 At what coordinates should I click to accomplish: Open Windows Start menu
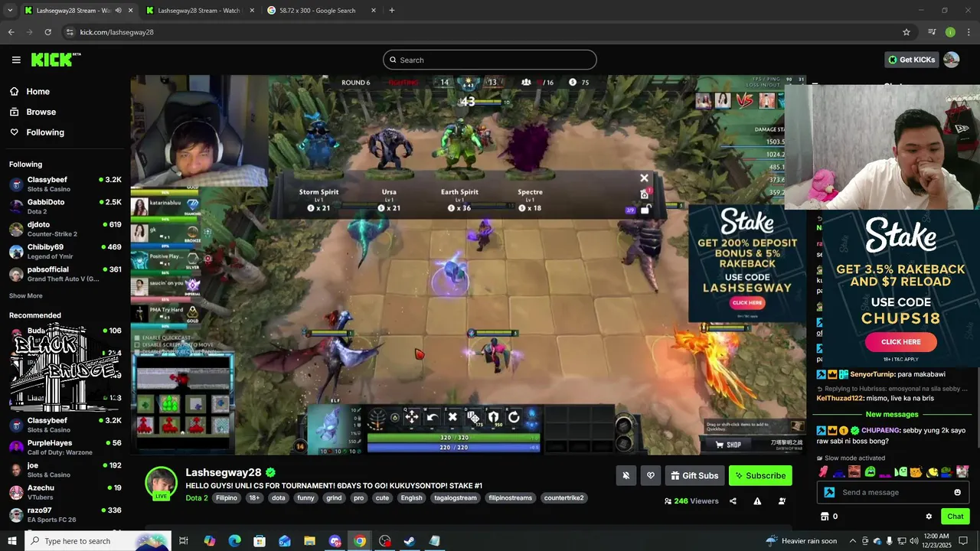click(x=12, y=541)
